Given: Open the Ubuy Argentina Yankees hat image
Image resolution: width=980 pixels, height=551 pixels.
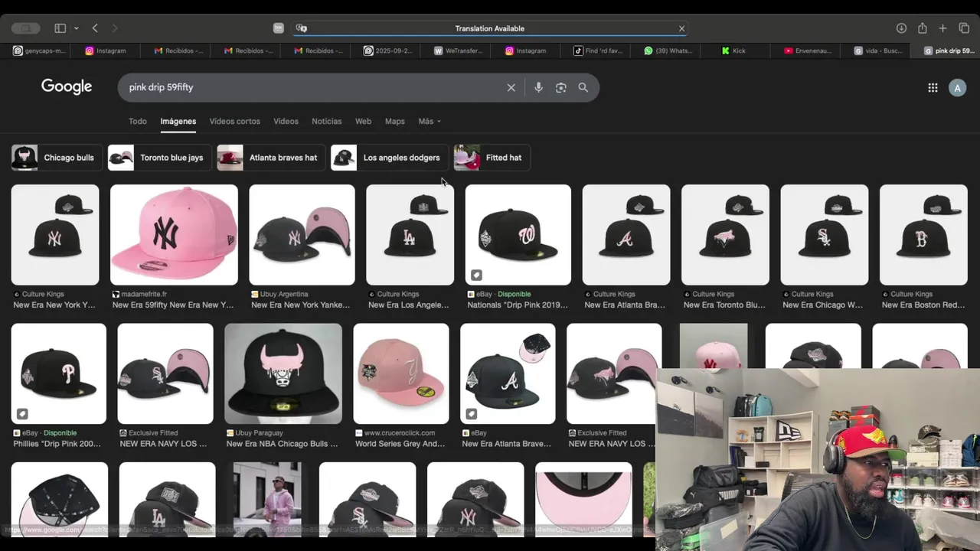Looking at the screenshot, I should (x=302, y=234).
